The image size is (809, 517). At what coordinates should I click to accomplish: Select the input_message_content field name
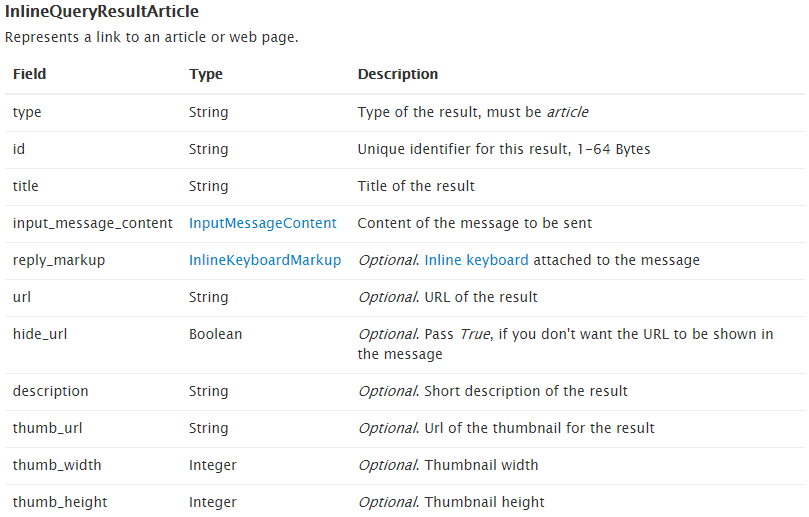(x=93, y=223)
